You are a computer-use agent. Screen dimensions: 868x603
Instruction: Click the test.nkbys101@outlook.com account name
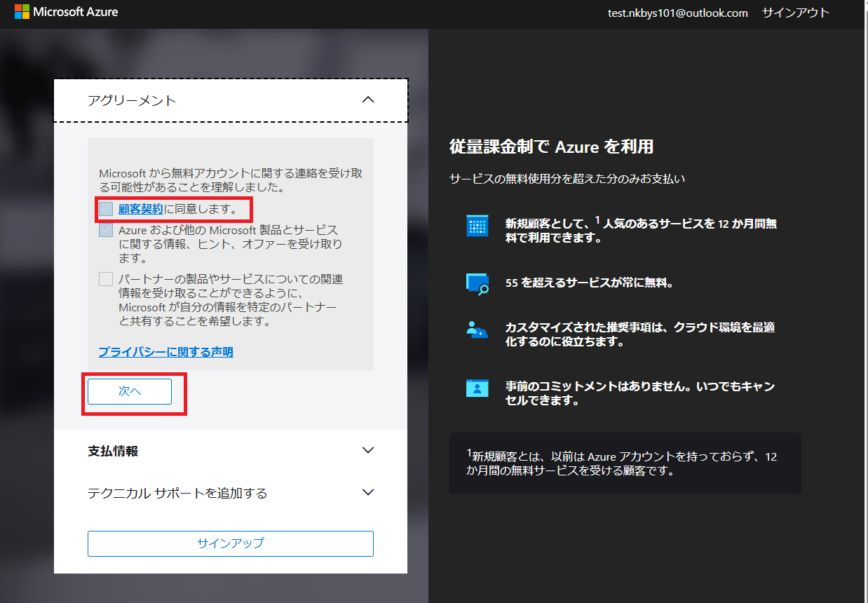(x=678, y=13)
